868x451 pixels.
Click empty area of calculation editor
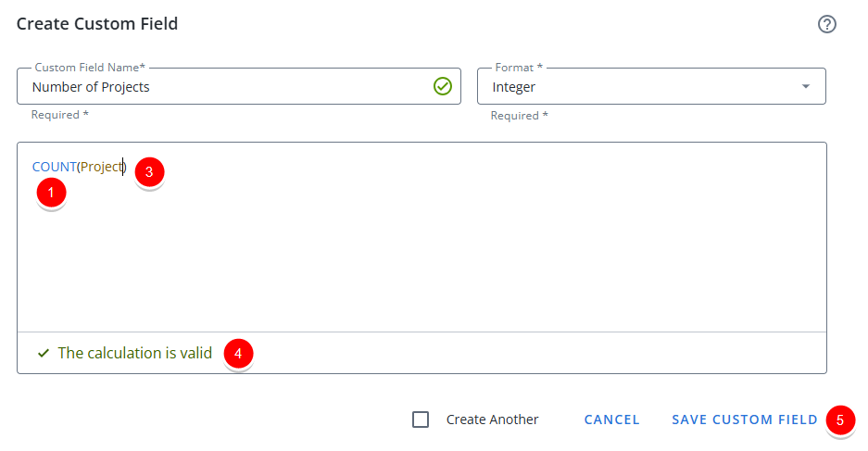(x=421, y=260)
